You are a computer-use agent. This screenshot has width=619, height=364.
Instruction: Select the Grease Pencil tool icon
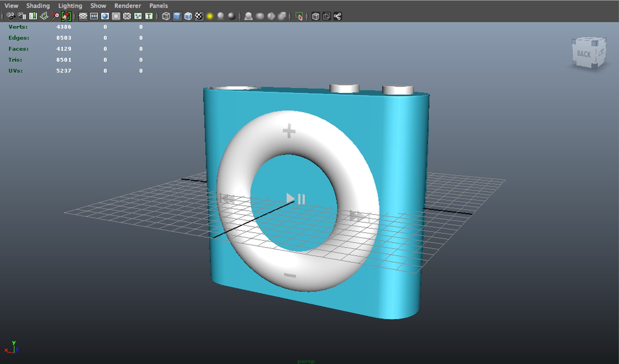66,16
